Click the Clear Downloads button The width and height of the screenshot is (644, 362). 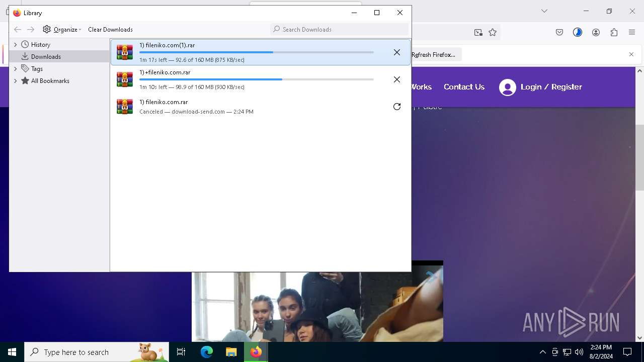(110, 29)
